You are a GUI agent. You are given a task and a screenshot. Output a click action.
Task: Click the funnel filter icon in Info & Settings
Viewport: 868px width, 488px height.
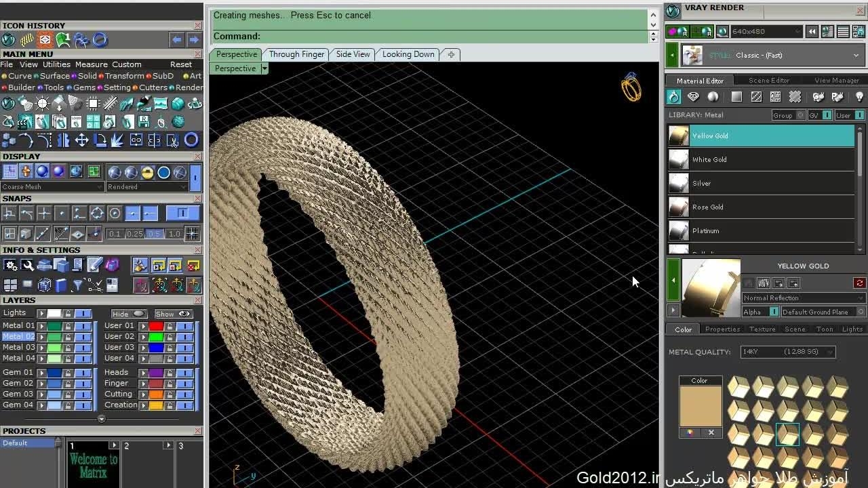[x=77, y=285]
